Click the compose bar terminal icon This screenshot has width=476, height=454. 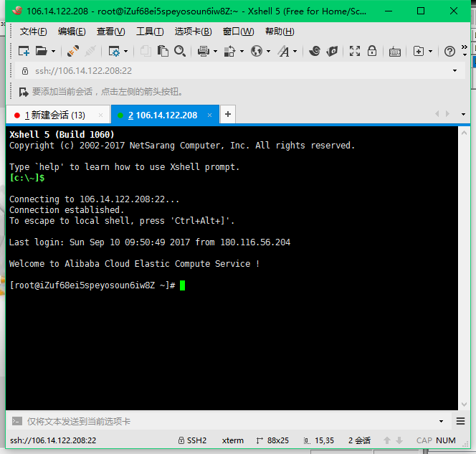click(17, 421)
